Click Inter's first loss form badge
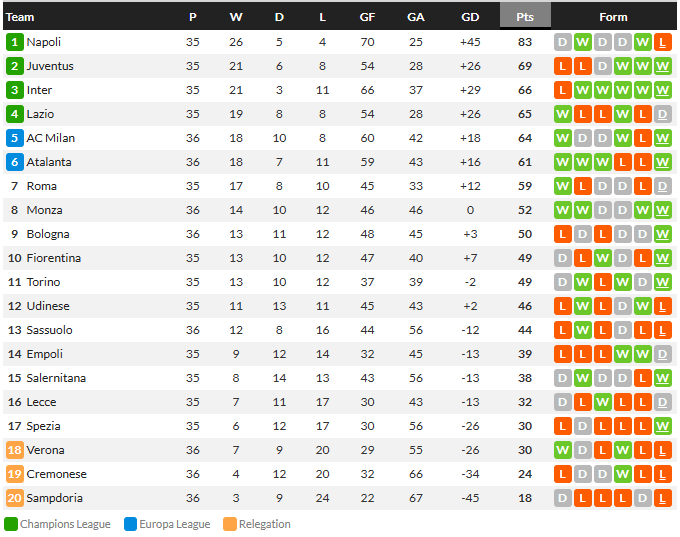Viewport: 680px width, 537px height. click(562, 90)
